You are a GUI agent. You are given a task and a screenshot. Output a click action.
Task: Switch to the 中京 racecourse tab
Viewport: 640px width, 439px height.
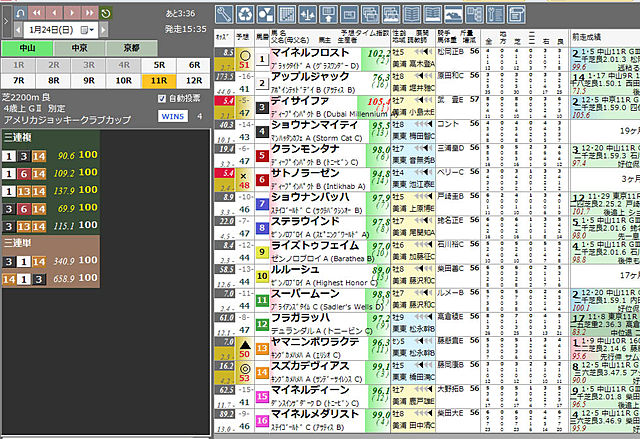(x=79, y=46)
